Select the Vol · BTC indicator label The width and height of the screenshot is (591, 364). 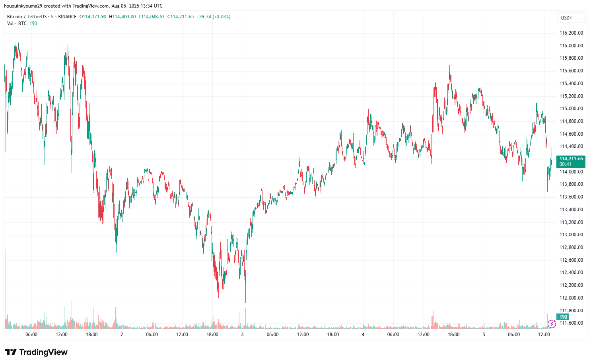tap(17, 23)
